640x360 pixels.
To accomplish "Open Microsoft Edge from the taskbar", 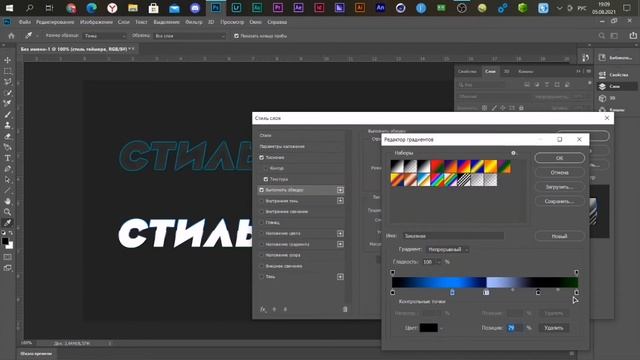I will [91, 8].
